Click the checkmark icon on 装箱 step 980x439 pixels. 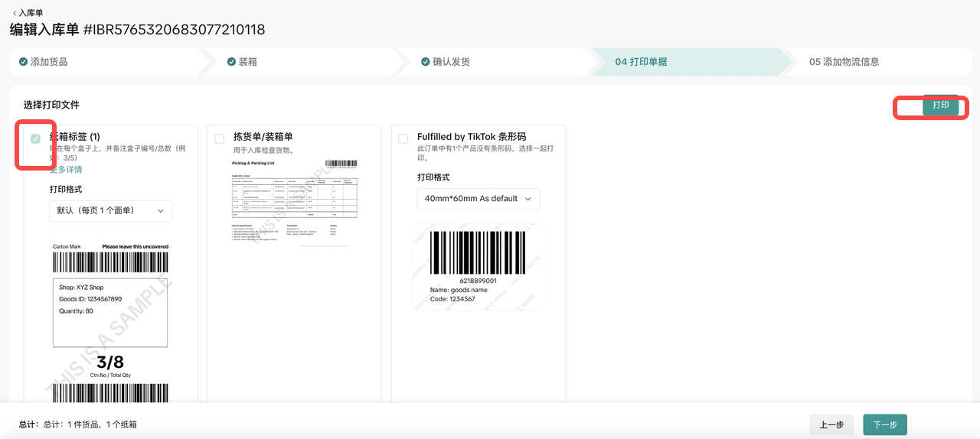point(231,62)
